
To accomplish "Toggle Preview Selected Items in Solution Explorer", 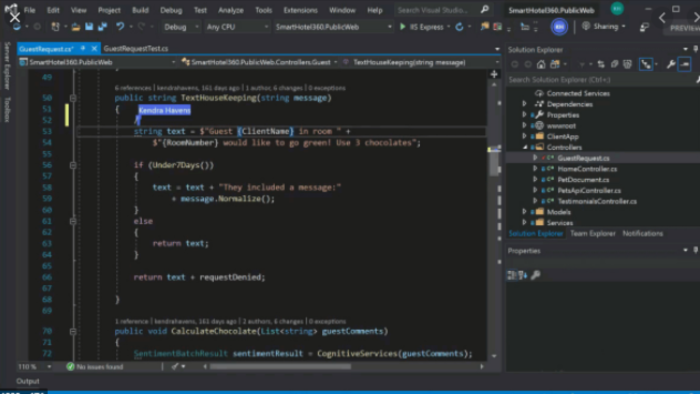I will [x=685, y=64].
